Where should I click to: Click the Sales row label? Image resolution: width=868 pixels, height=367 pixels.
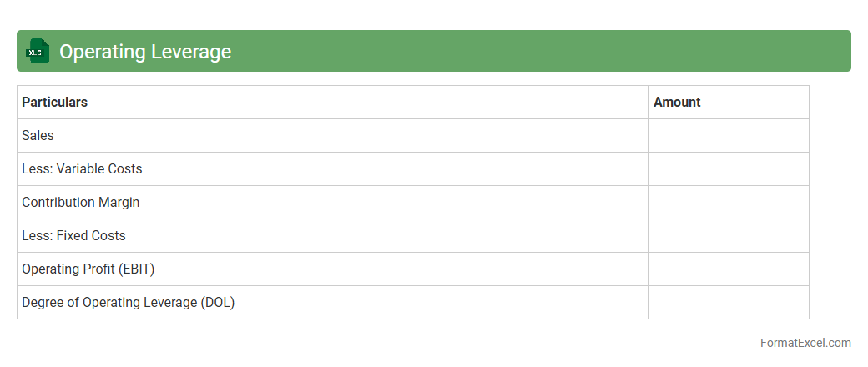pos(38,136)
